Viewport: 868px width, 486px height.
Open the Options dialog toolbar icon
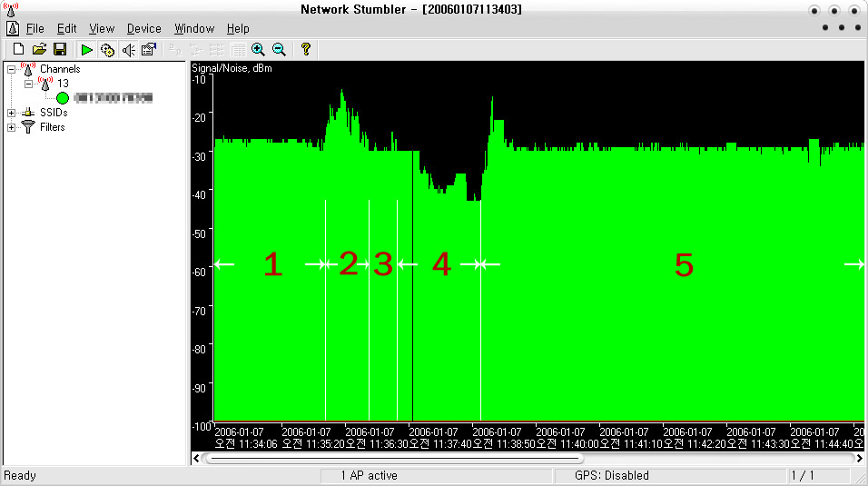[x=148, y=50]
